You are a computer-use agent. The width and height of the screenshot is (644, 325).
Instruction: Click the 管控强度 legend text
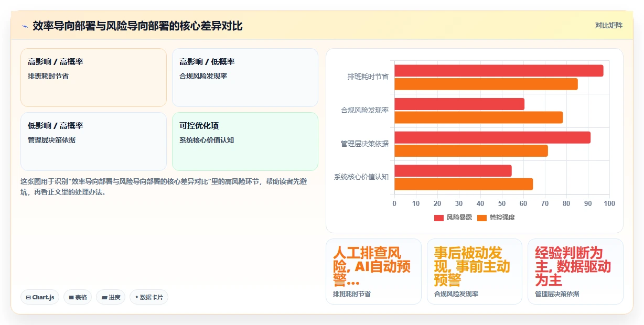click(x=502, y=218)
